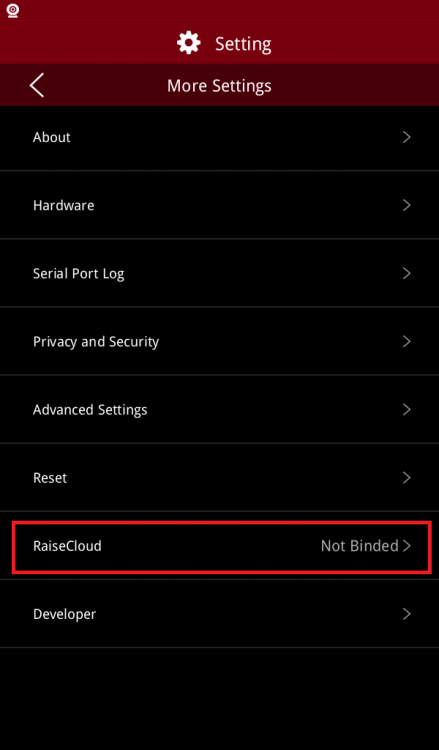Open the About entry
The height and width of the screenshot is (750, 439).
(220, 137)
